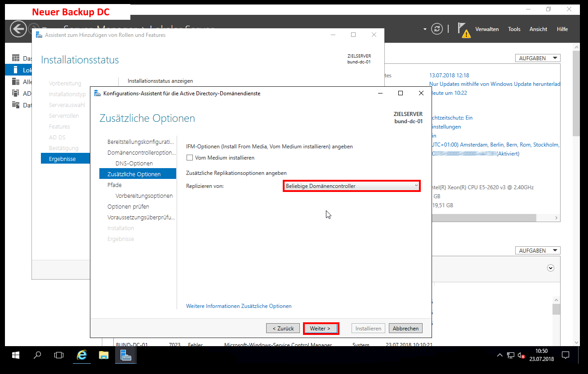Open the 'Ansicht' menu
The width and height of the screenshot is (588, 374).
click(538, 29)
